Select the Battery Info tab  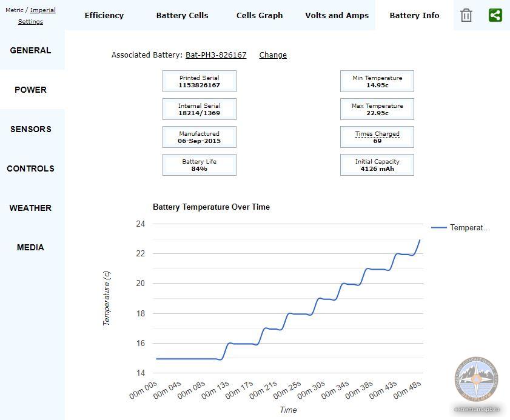tap(414, 15)
